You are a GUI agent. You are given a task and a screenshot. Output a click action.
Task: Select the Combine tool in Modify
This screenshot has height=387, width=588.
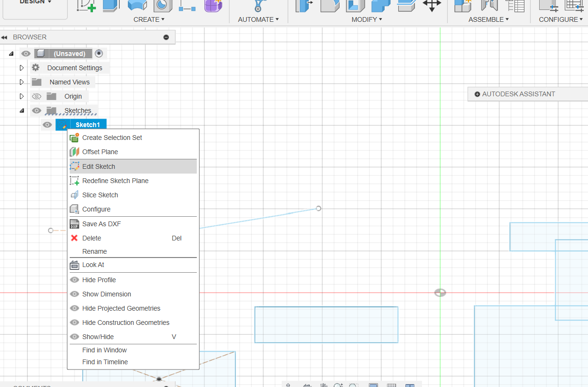381,5
